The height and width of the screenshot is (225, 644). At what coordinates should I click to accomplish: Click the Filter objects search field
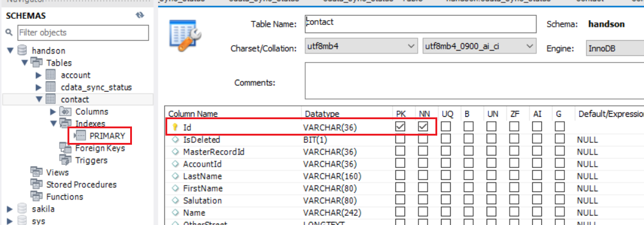[83, 32]
